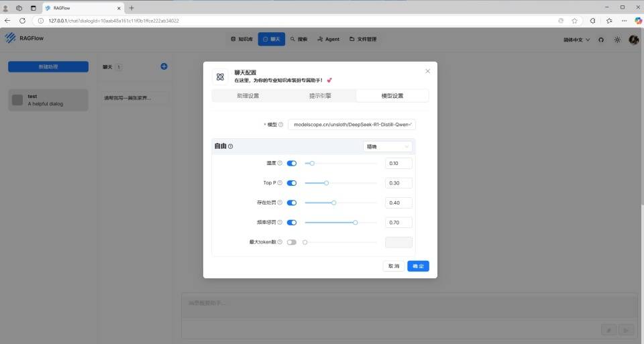
Task: Open the 简体中文 language dropdown
Action: (x=576, y=40)
